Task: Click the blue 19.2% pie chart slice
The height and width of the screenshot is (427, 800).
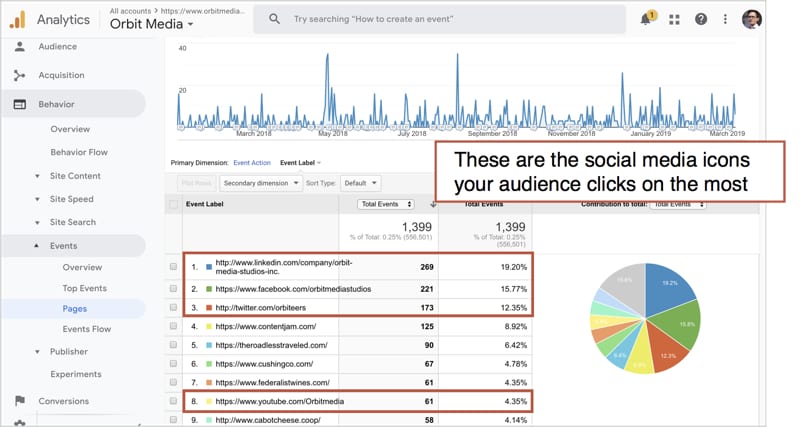Action: coord(666,287)
